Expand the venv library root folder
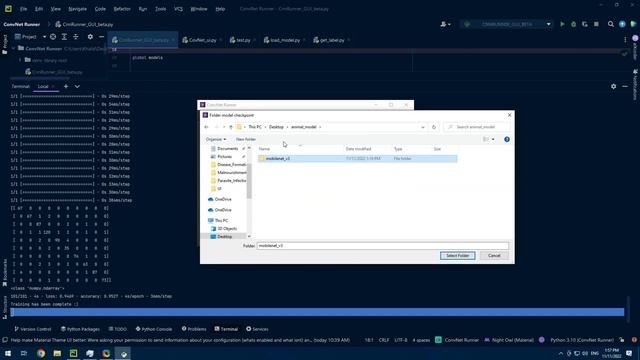This screenshot has width=640, height=360. (20, 60)
